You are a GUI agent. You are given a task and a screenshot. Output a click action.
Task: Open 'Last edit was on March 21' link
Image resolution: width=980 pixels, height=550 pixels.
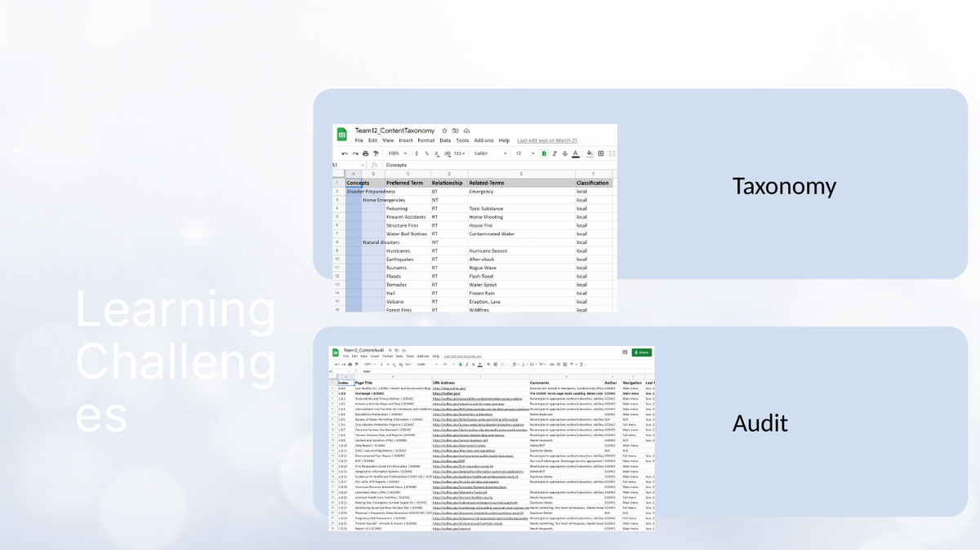547,140
